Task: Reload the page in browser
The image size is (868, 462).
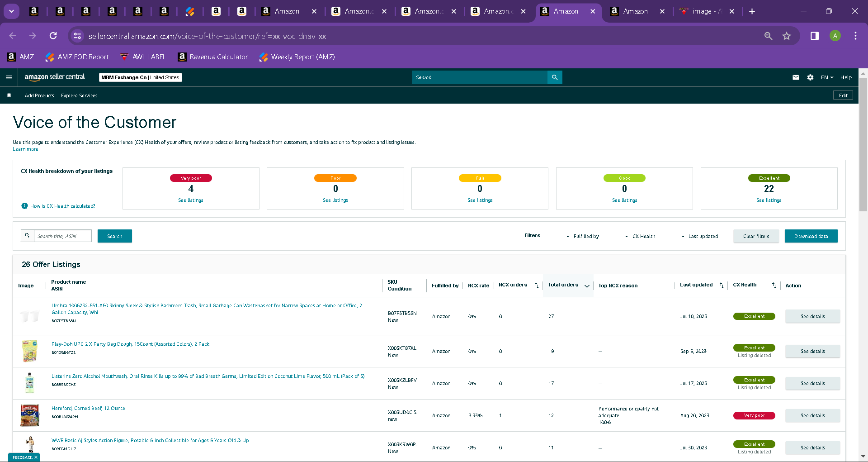Action: pos(53,36)
